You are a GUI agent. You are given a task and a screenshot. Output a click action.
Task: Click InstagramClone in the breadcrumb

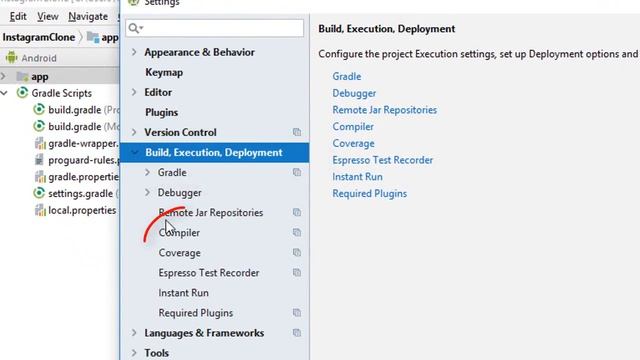pyautogui.click(x=39, y=37)
